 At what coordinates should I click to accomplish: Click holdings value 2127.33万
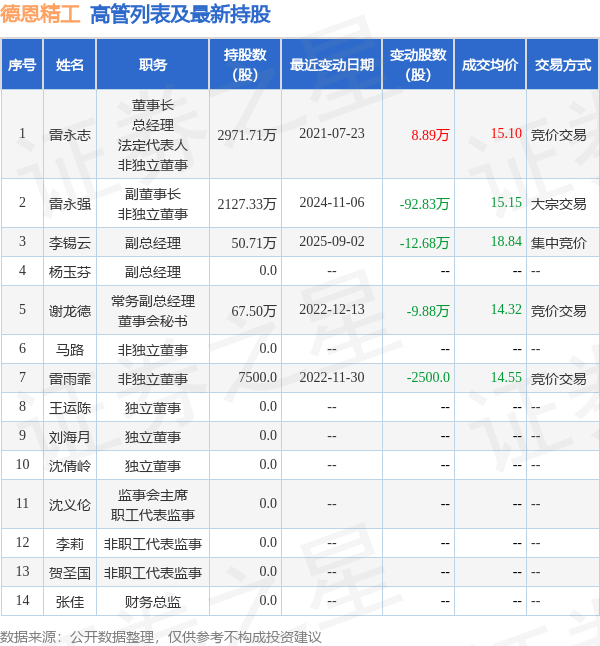coord(246,204)
